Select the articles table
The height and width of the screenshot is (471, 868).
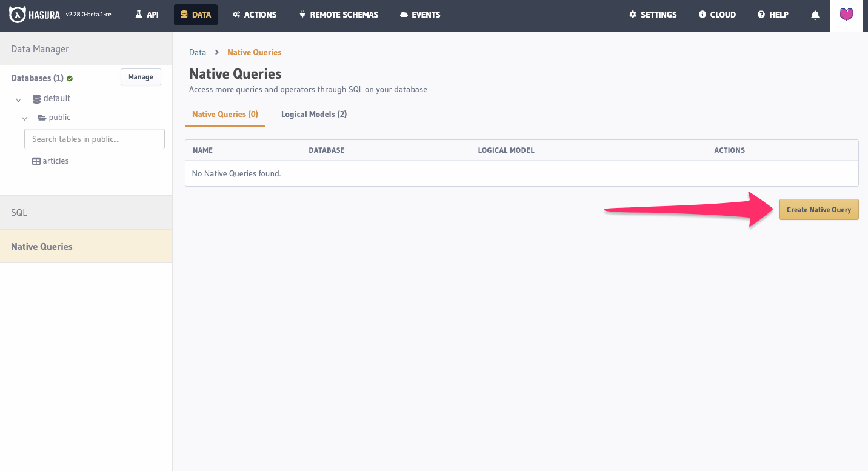55,161
